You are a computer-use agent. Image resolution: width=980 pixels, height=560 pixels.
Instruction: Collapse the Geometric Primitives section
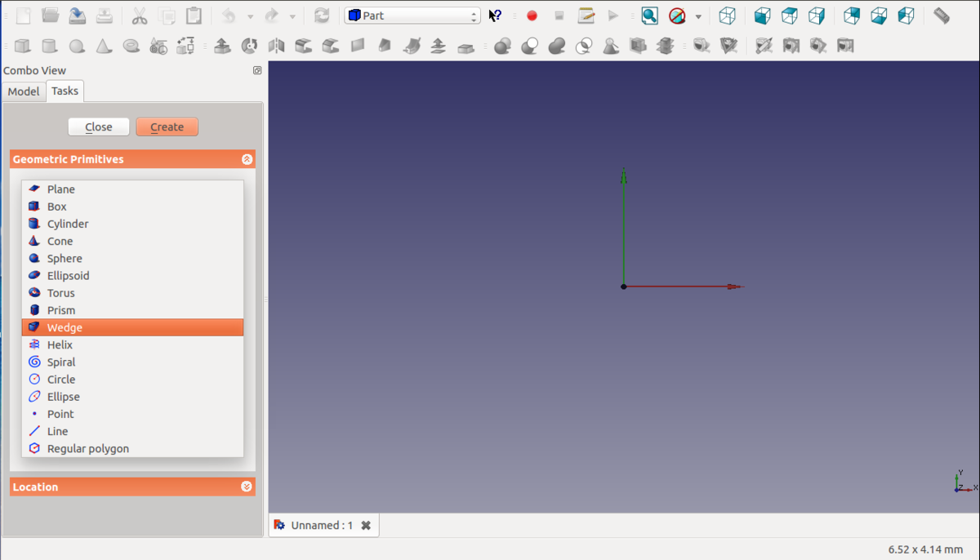pos(247,159)
